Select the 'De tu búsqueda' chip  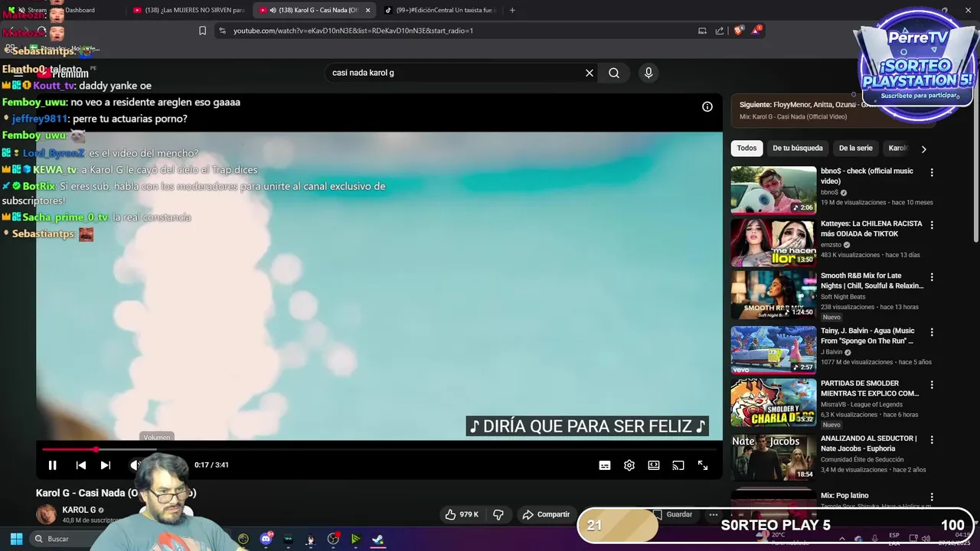(798, 148)
